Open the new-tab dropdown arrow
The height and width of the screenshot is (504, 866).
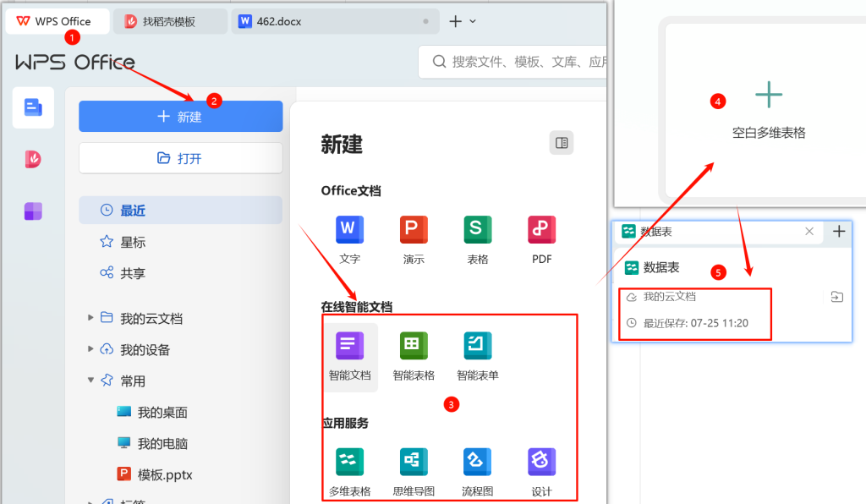(x=473, y=21)
